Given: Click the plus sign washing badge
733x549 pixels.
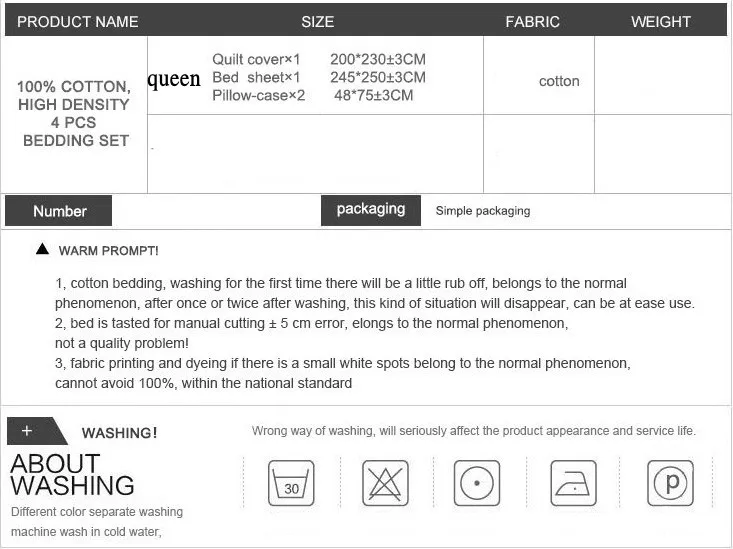Looking at the screenshot, I should coord(37,431).
